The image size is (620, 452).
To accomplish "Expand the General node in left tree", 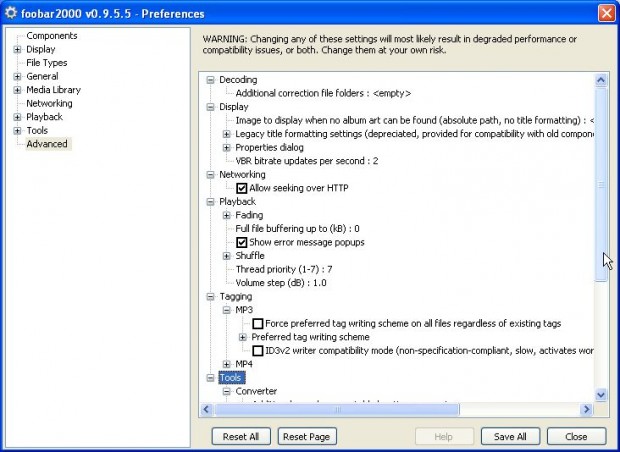I will tap(17, 76).
